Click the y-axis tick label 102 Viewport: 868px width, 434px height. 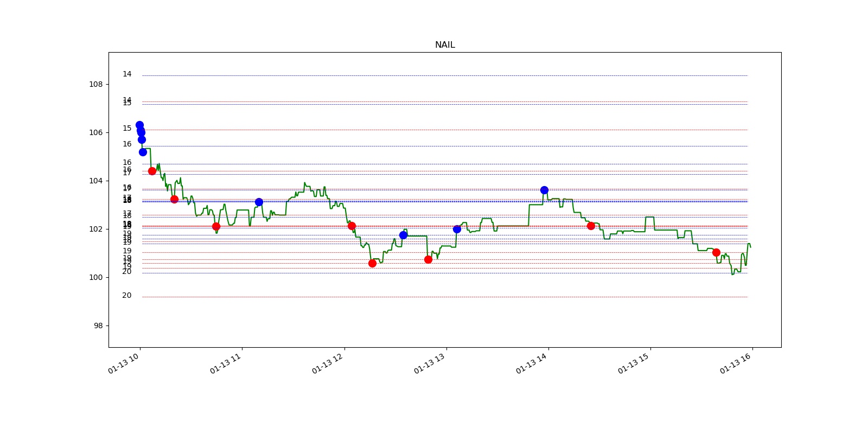[x=95, y=229]
